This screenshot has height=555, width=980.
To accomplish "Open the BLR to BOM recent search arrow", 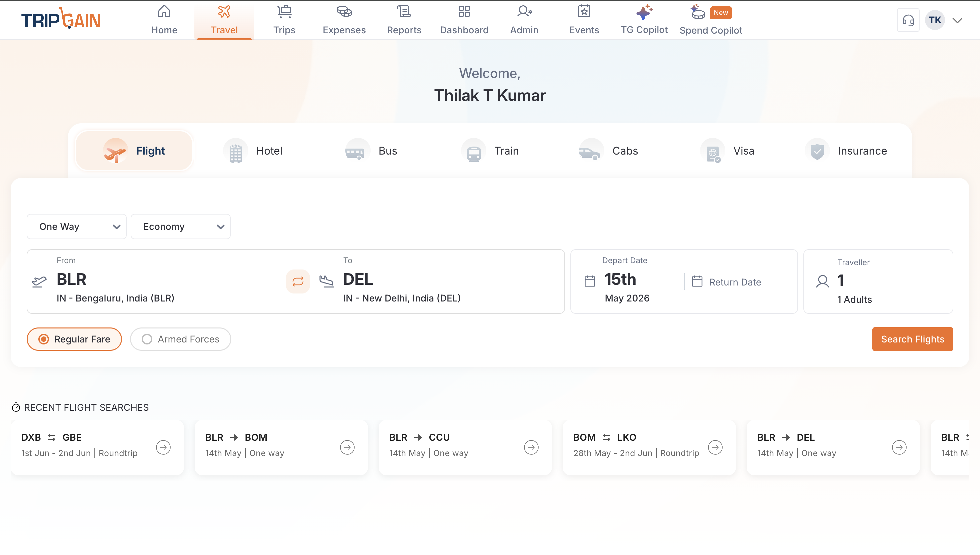I will click(347, 447).
